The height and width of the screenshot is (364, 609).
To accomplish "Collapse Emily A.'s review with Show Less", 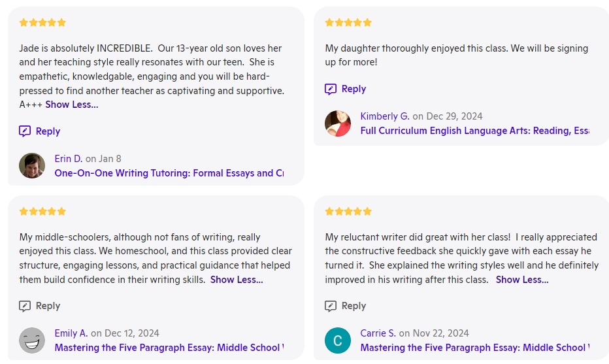I will [237, 280].
